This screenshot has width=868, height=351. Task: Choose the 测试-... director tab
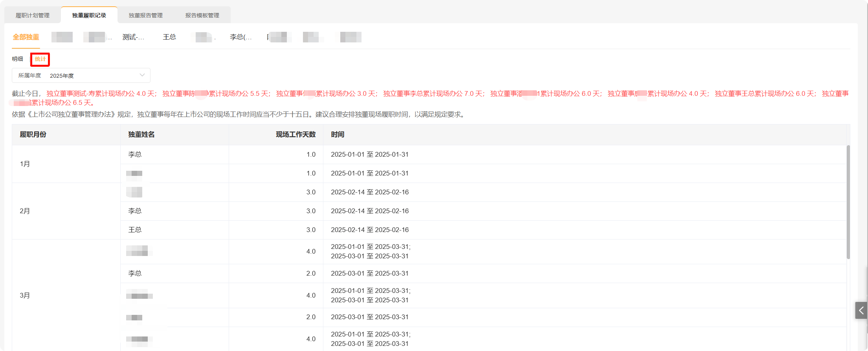[133, 37]
